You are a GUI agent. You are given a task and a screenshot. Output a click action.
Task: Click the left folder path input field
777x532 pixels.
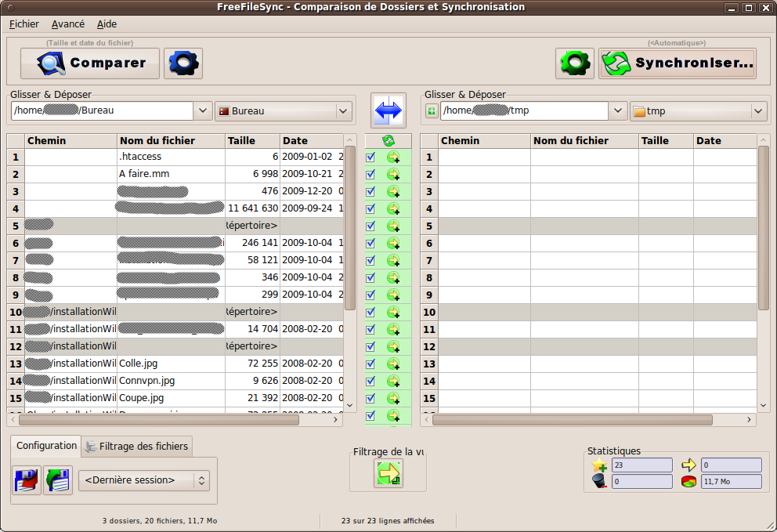click(x=102, y=110)
